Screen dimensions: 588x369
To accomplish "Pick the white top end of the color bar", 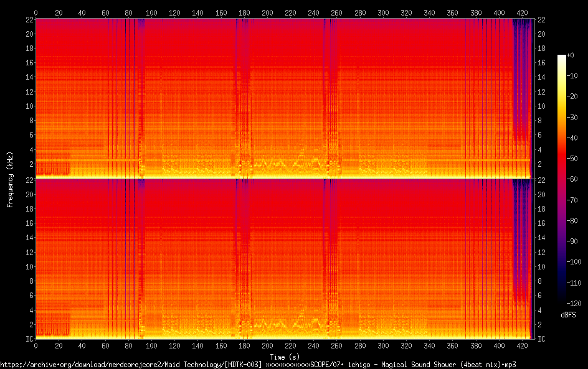I will click(x=561, y=58).
